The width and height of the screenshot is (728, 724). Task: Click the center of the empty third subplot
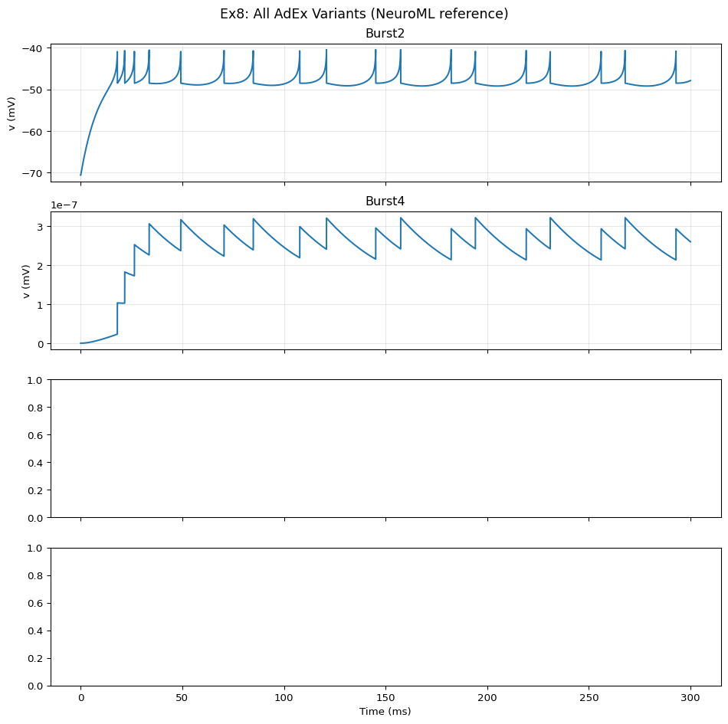385,448
